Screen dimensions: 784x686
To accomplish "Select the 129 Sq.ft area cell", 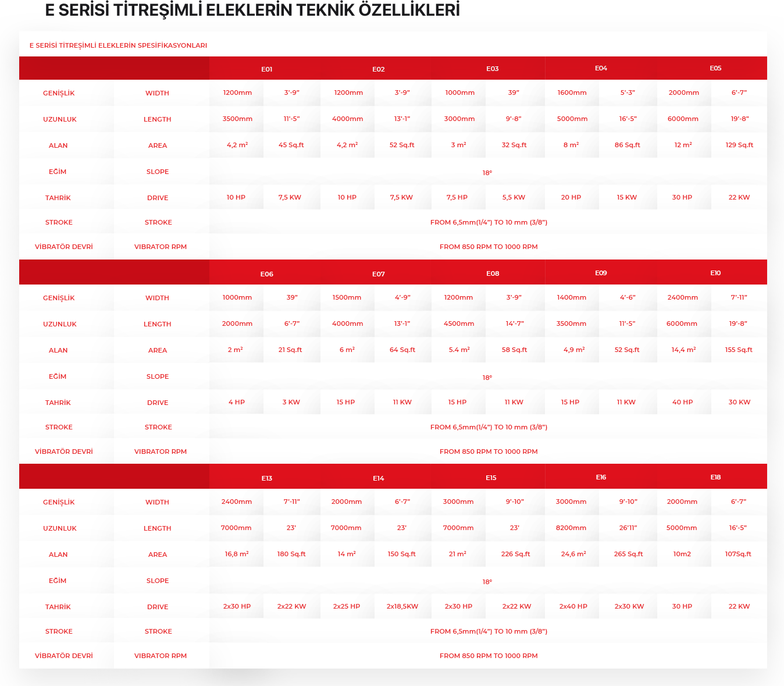I will [739, 145].
